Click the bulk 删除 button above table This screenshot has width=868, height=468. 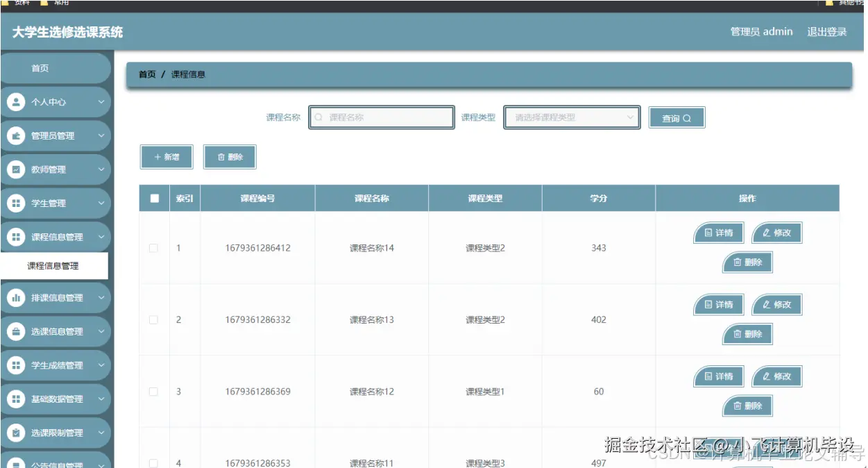pyautogui.click(x=230, y=157)
